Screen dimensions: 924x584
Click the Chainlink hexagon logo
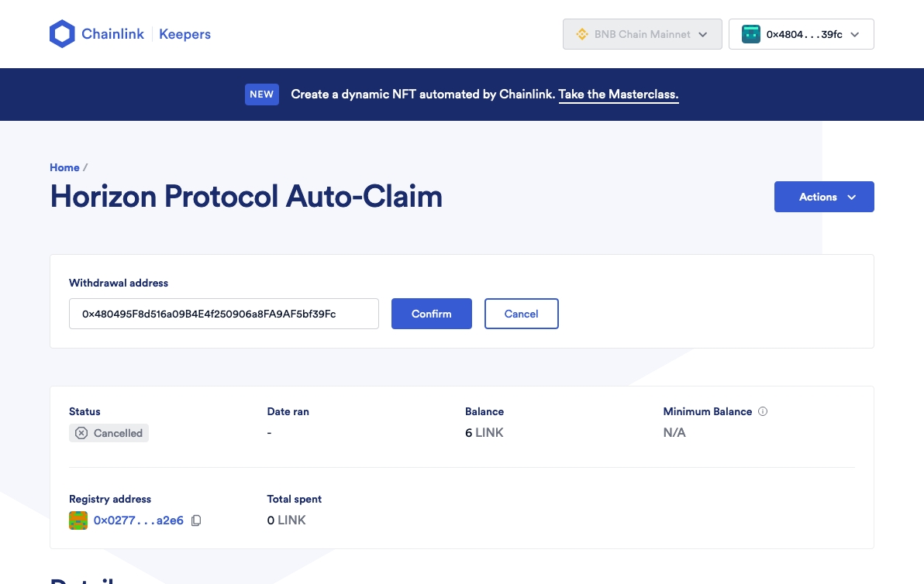coord(62,34)
